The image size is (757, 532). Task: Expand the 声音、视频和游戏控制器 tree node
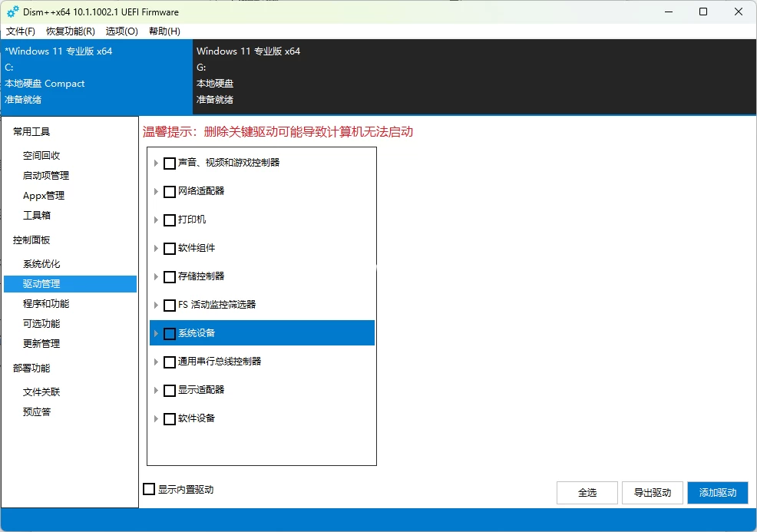(x=156, y=164)
